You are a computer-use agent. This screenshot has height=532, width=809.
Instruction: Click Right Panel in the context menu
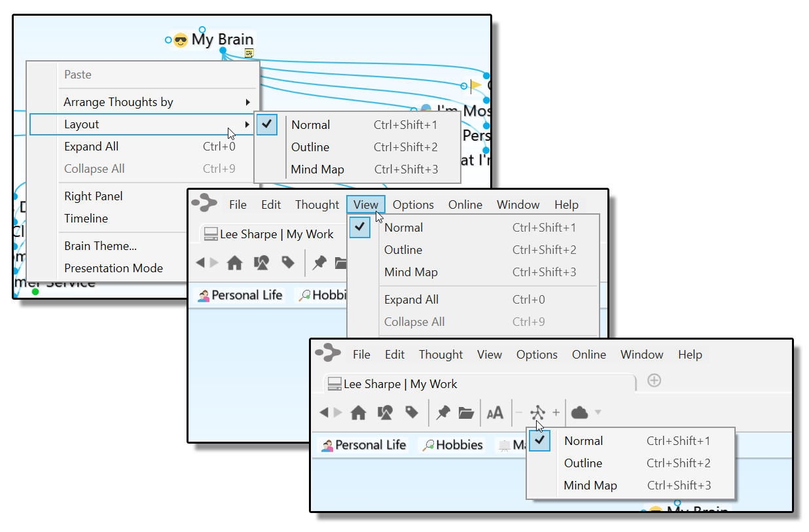tap(93, 196)
